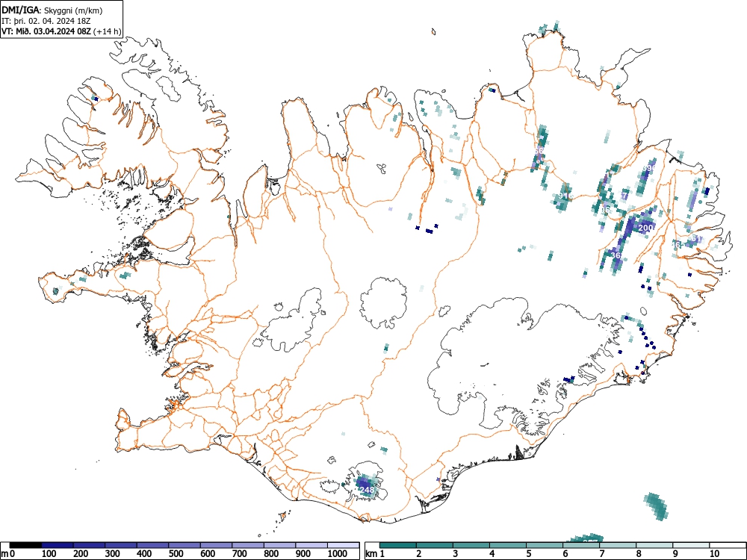Click the '500' label on the meter scale
This screenshot has width=747, height=560.
(176, 554)
